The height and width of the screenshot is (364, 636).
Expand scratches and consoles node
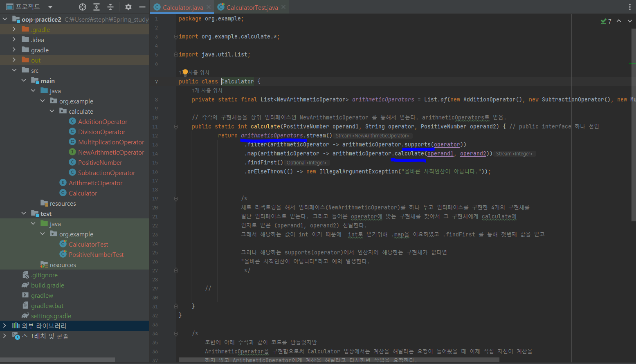point(5,336)
